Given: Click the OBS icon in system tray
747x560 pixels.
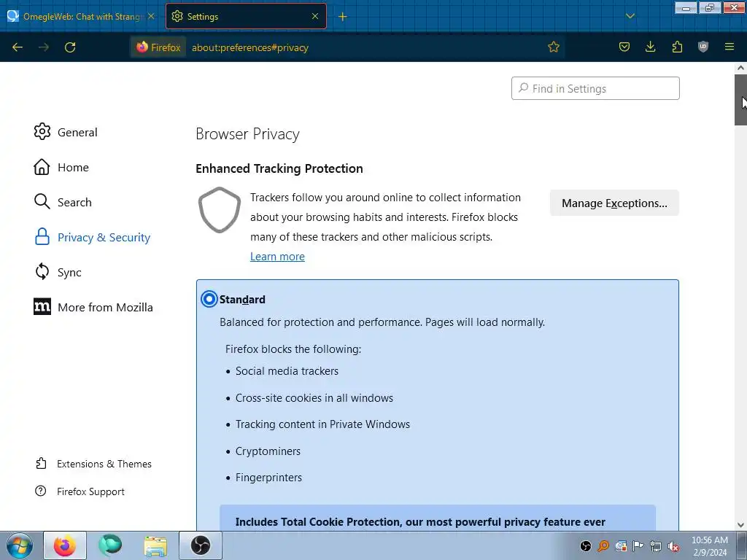Looking at the screenshot, I should (x=586, y=546).
